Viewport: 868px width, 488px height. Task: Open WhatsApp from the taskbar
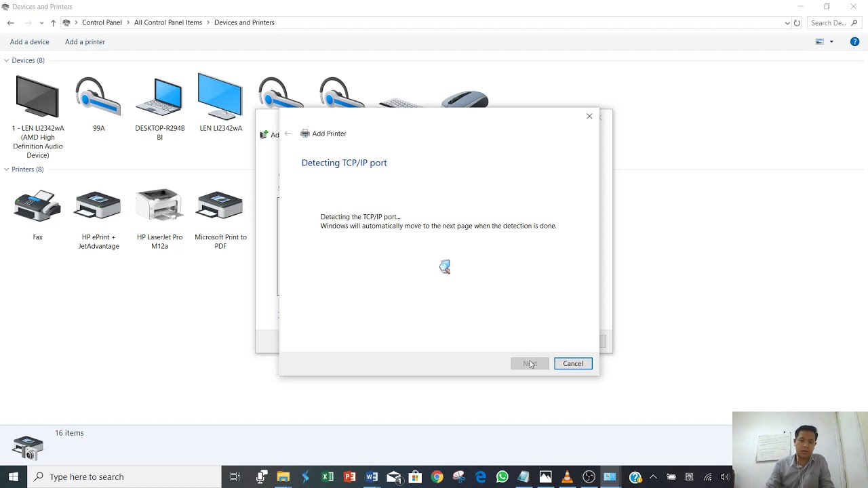pyautogui.click(x=502, y=476)
